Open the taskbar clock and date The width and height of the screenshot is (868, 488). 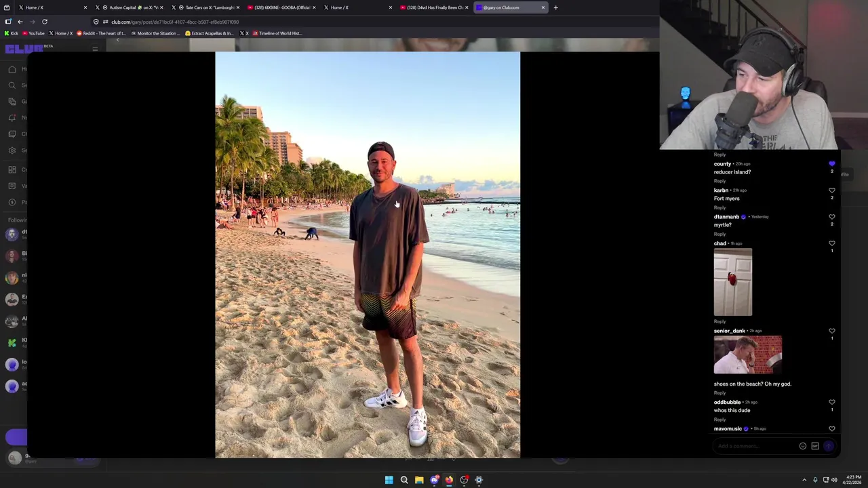pos(853,480)
